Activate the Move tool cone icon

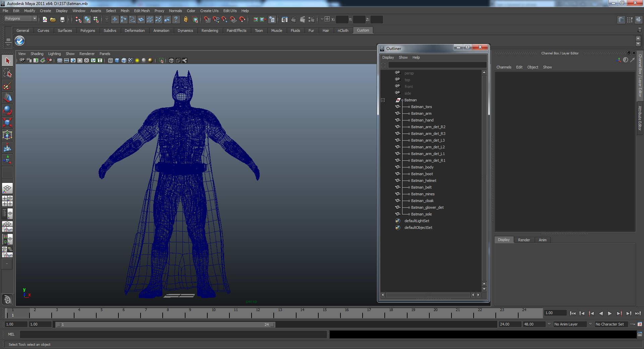[7, 98]
